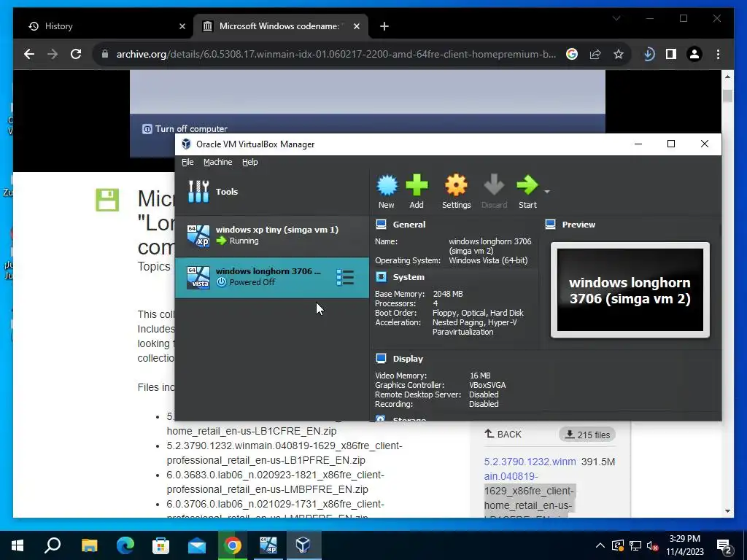This screenshot has width=747, height=560.
Task: Click Chrome page scrollbar up arrow
Action: point(727,76)
